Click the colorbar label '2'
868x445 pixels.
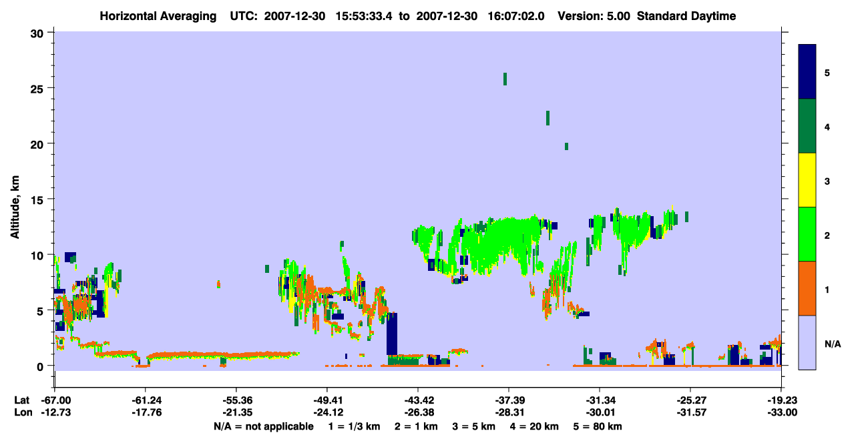point(827,236)
